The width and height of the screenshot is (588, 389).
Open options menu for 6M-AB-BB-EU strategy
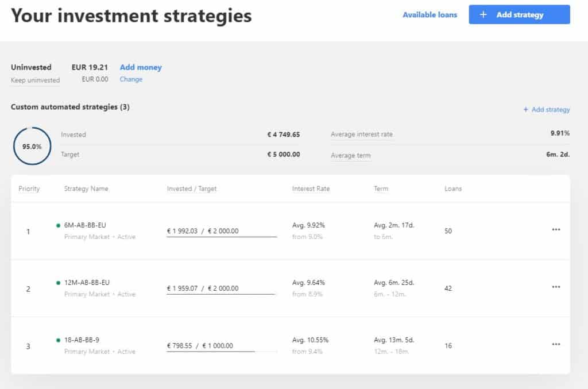click(556, 229)
